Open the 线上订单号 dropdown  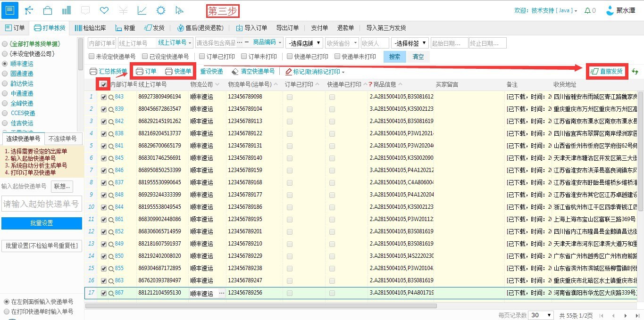(x=175, y=43)
